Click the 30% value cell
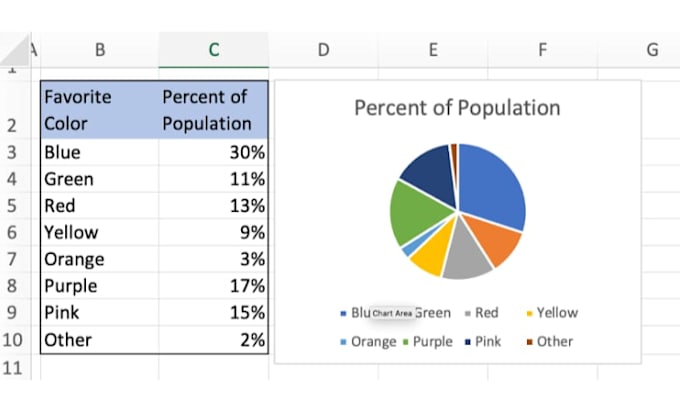 [213, 152]
